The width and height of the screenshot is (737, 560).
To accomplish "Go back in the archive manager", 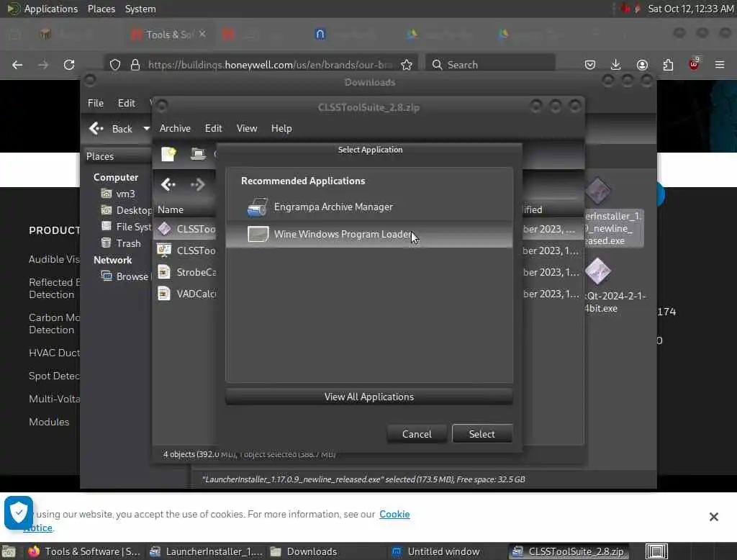I will pyautogui.click(x=168, y=185).
